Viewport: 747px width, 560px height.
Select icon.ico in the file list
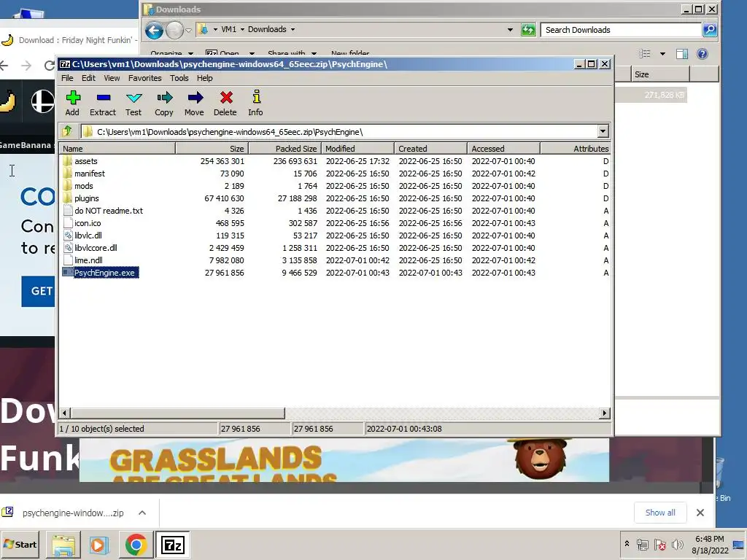[88, 223]
